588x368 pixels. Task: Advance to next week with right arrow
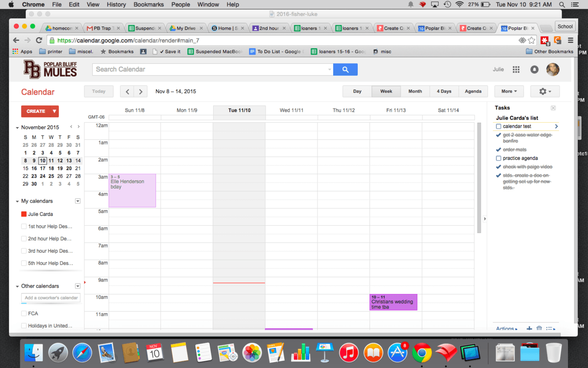[141, 91]
